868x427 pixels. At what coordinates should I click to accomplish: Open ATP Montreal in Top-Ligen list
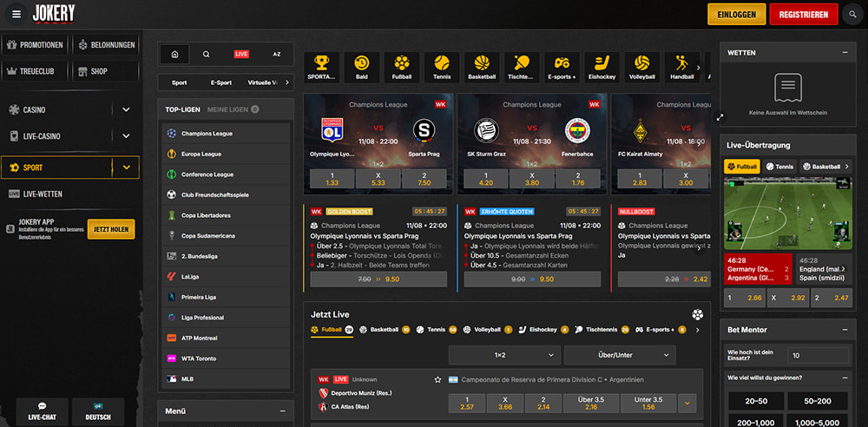(226, 338)
